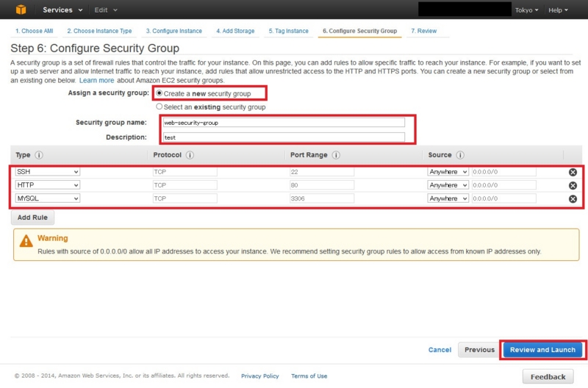The height and width of the screenshot is (388, 588).
Task: Focus the Security group name field
Action: tap(284, 123)
